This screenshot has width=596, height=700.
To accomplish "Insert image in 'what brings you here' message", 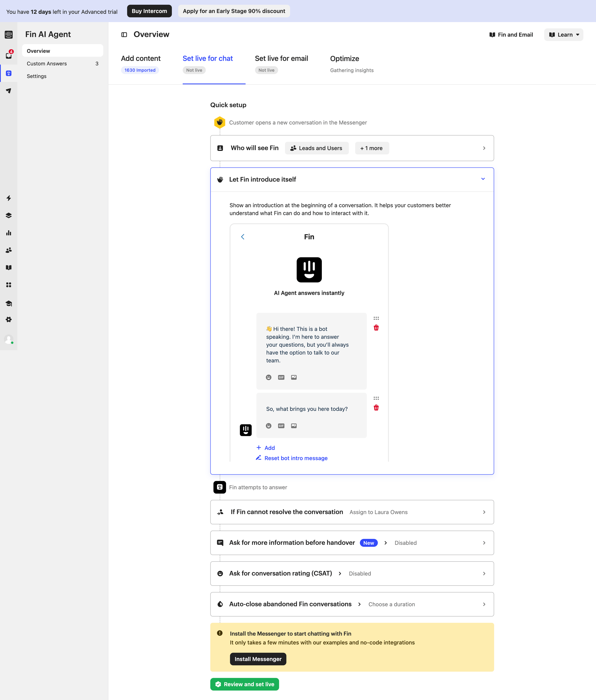I will coord(294,426).
